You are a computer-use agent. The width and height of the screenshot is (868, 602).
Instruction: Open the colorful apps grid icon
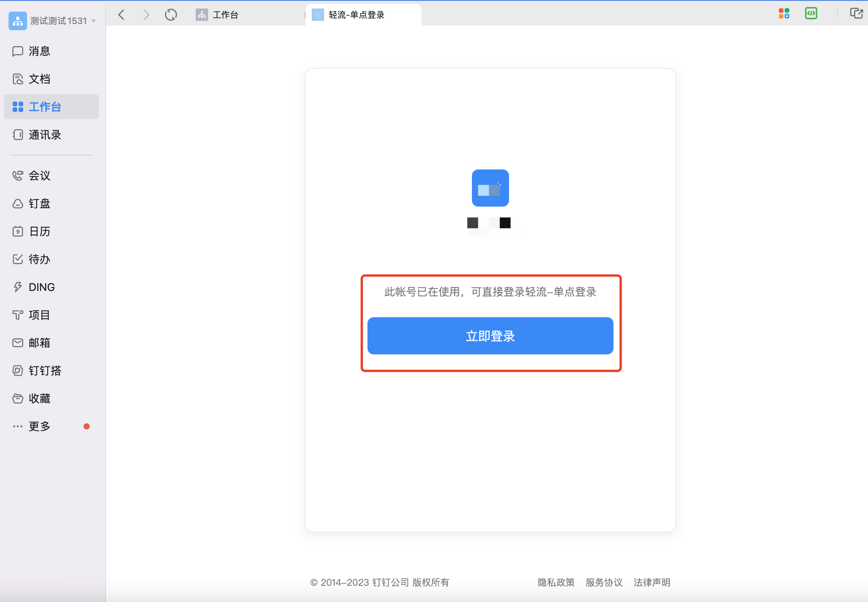coord(784,14)
